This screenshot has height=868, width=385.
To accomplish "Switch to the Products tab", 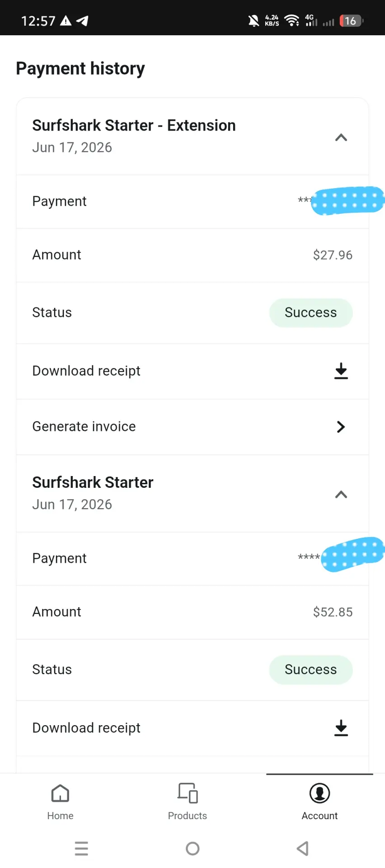I will pos(188,802).
